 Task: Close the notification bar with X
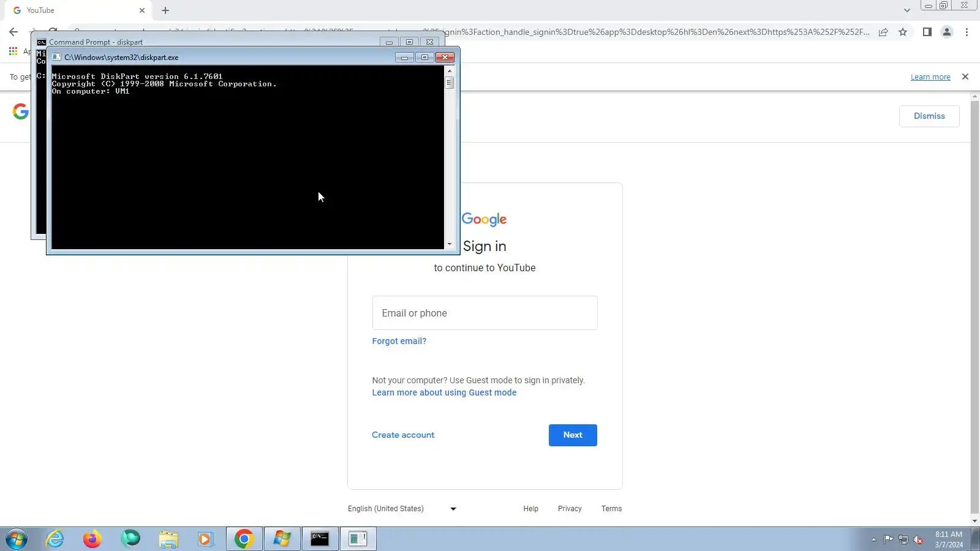point(965,77)
